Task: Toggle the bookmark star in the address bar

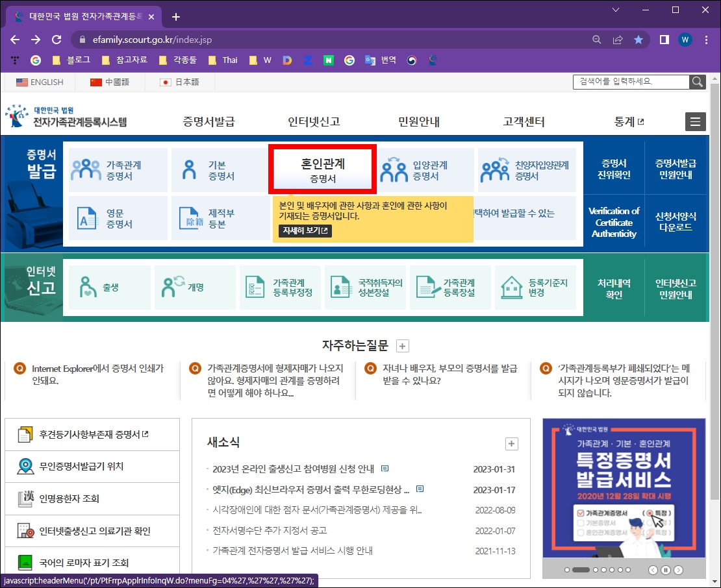Action: (639, 39)
